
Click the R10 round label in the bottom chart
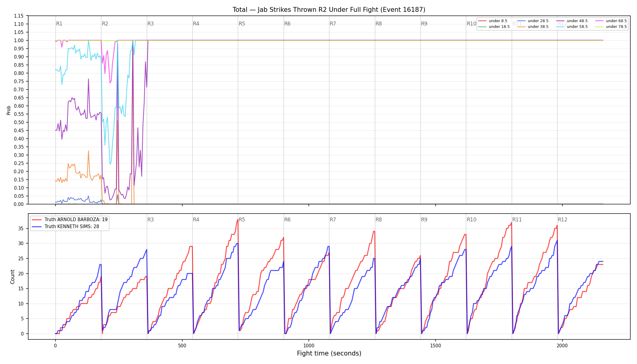point(471,220)
